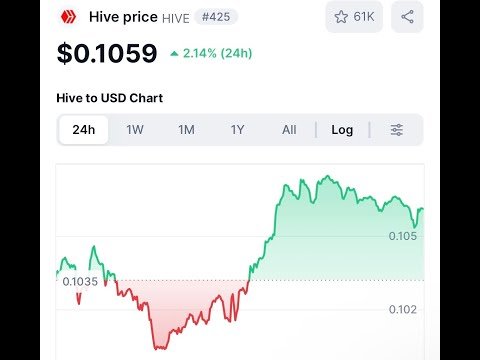Screen dimensions: 480x360
Task: Select the All time range
Action: (x=289, y=130)
